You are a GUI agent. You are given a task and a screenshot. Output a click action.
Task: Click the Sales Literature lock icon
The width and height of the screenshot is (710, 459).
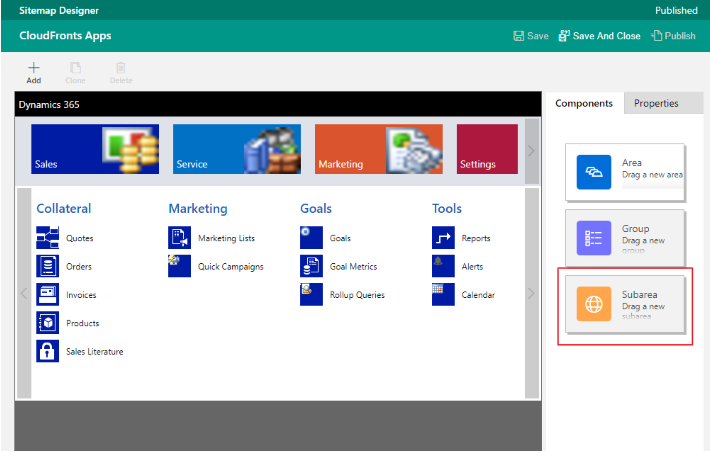[48, 351]
